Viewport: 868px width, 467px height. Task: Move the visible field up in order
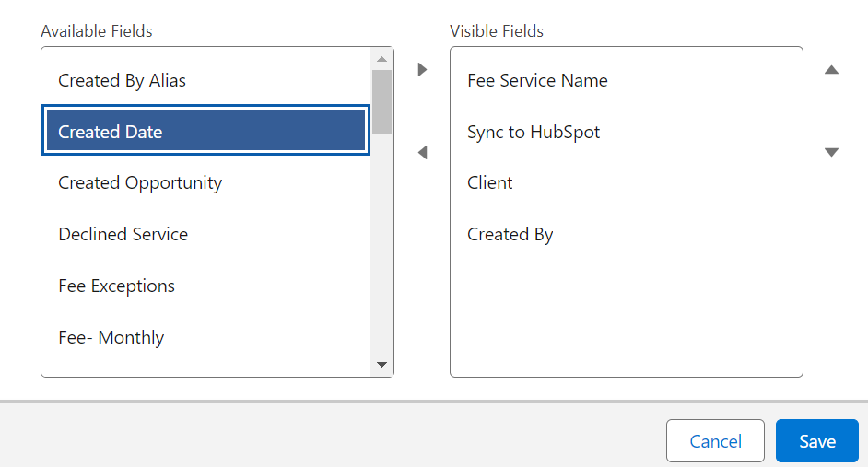[831, 70]
